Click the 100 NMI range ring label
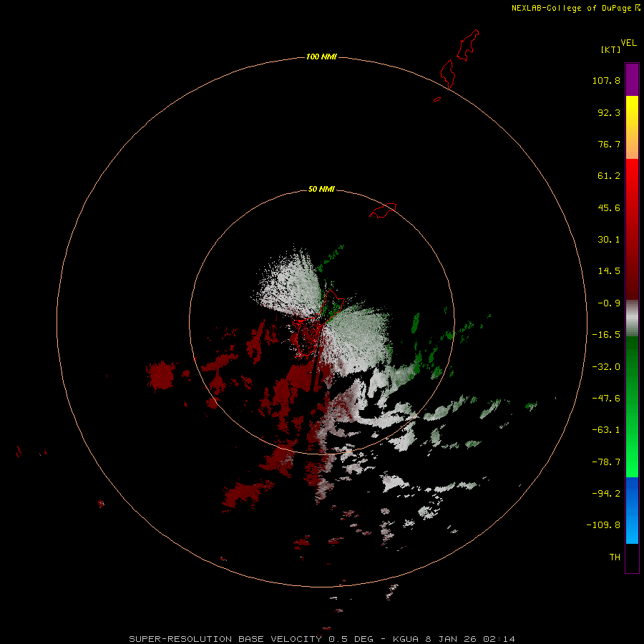This screenshot has width=644, height=644. (321, 57)
